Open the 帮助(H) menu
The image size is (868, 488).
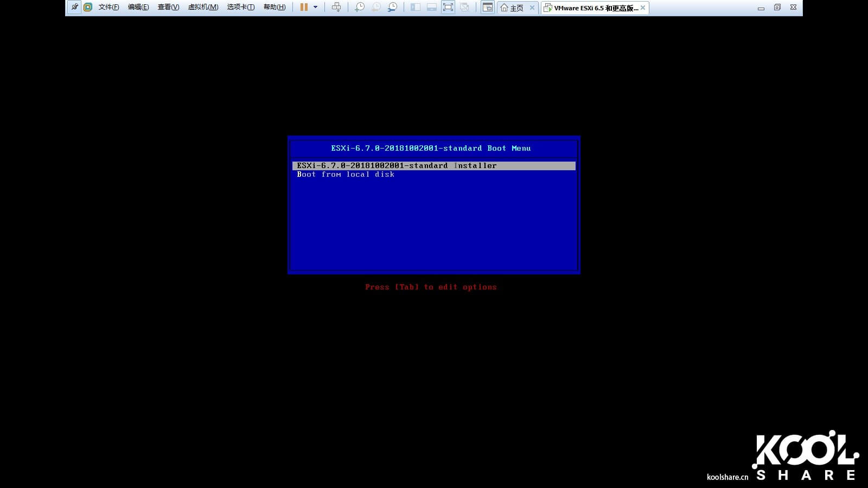pyautogui.click(x=274, y=7)
